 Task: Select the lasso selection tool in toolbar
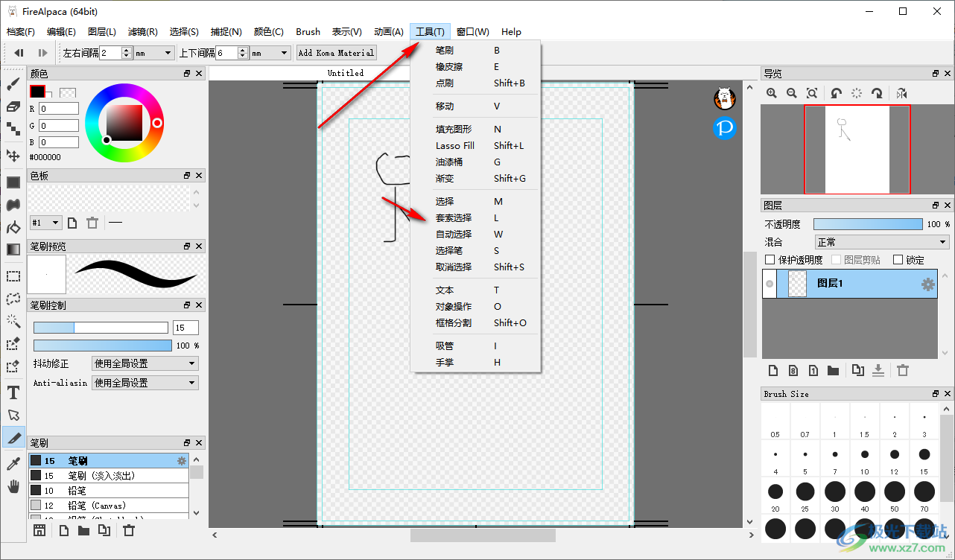pyautogui.click(x=13, y=299)
